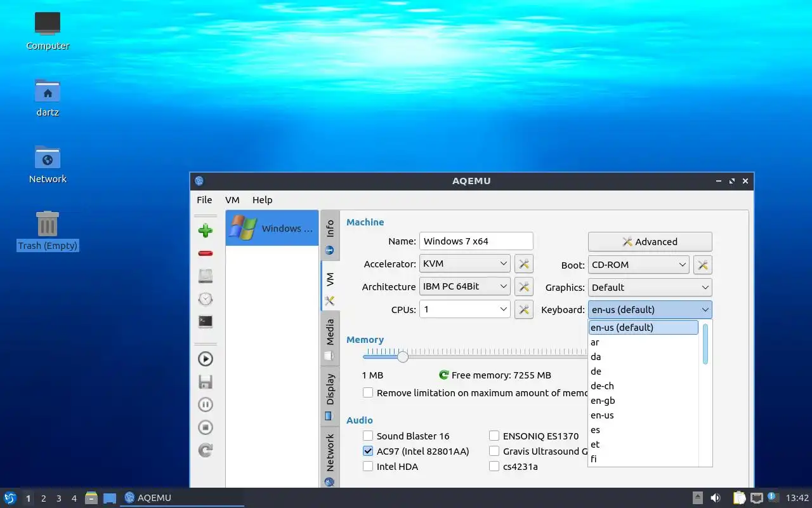Open notification alert tray icon
This screenshot has width=812, height=508.
pyautogui.click(x=773, y=497)
